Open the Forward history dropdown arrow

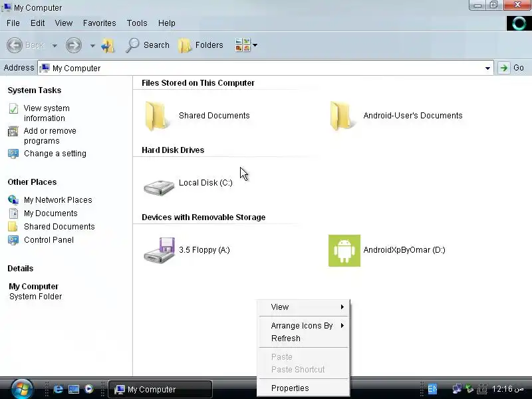[x=92, y=45]
